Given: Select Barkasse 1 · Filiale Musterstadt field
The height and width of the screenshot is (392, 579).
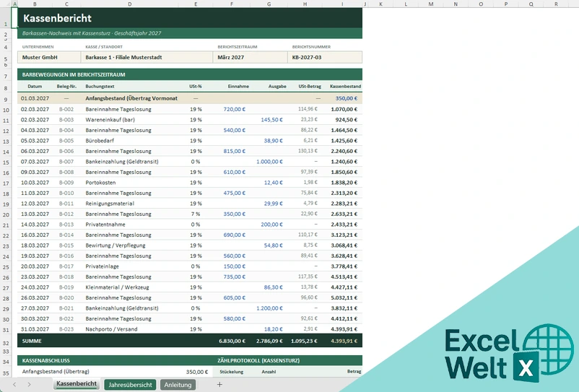Looking at the screenshot, I should [147, 57].
